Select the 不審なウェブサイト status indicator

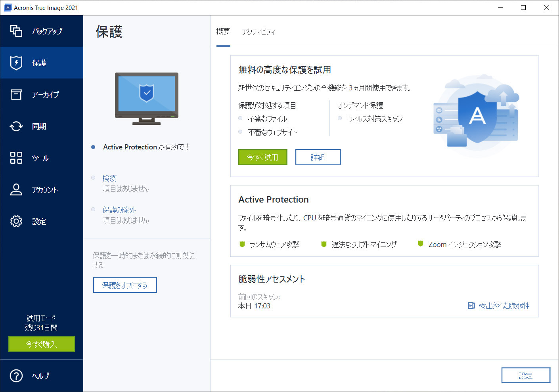(240, 132)
